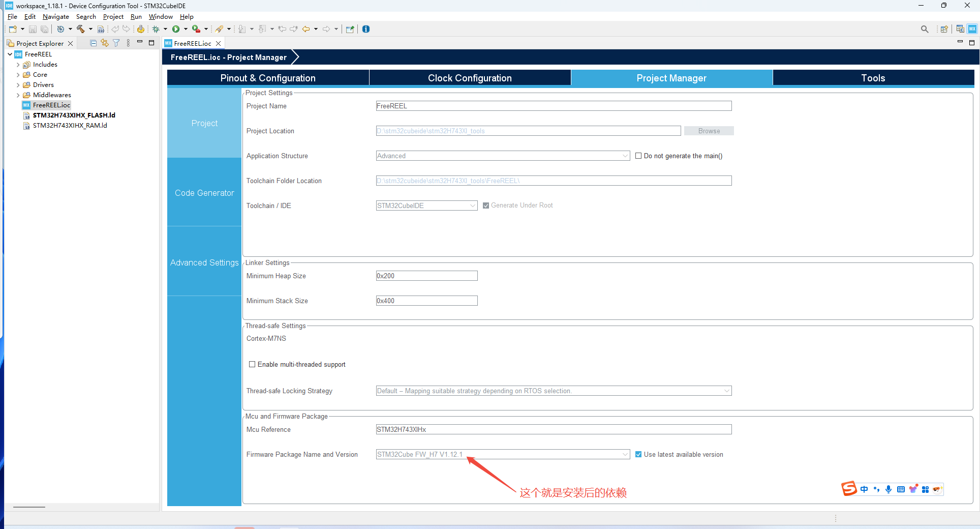Image resolution: width=980 pixels, height=529 pixels.
Task: Uncheck 'Use latest available version' checkbox
Action: tap(638, 455)
